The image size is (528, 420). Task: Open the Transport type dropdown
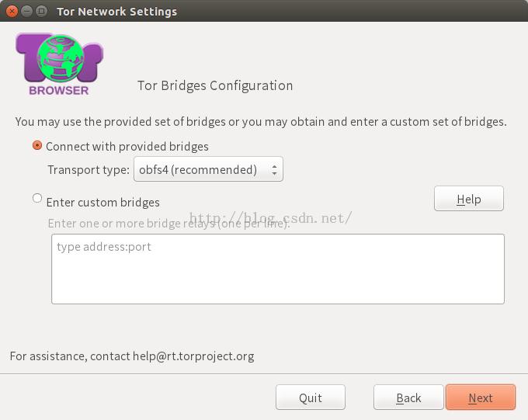pos(208,169)
